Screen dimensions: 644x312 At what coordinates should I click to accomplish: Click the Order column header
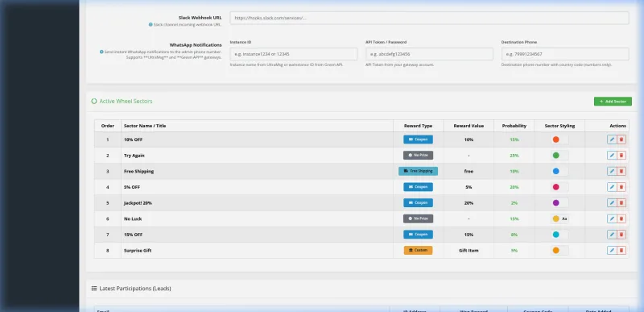[x=108, y=126]
